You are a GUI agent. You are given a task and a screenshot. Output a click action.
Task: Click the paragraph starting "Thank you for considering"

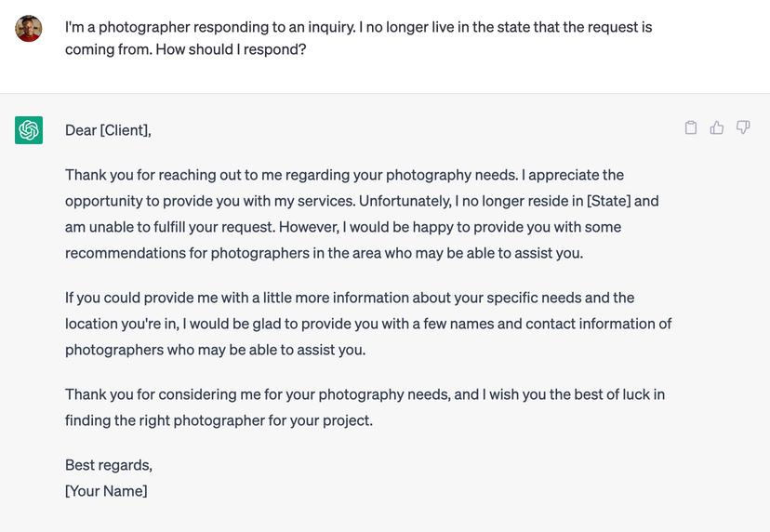pyautogui.click(x=365, y=407)
